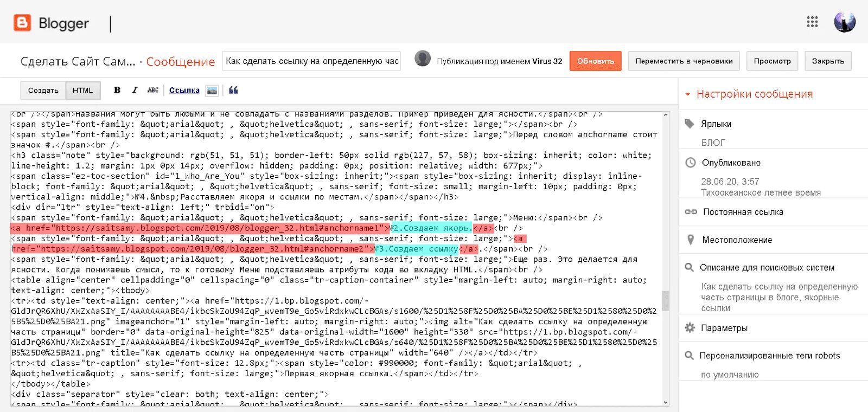Click the scroll up arrow of HTML editor

[x=666, y=115]
